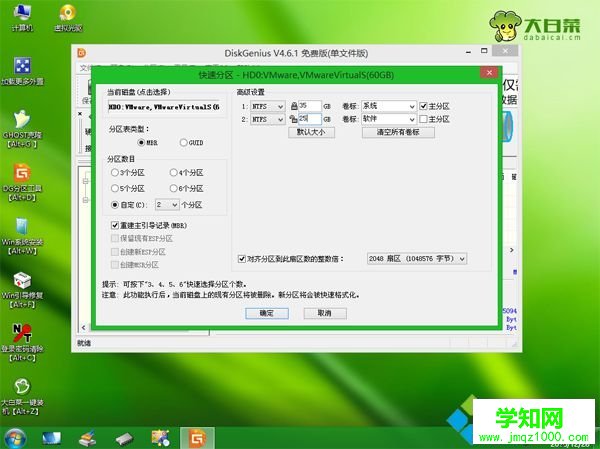The height and width of the screenshot is (449, 600).
Task: Open the 加载更多外置 desktop icon
Action: [x=22, y=71]
